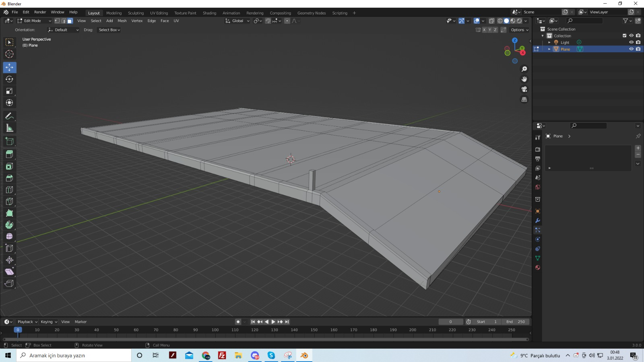644x362 pixels.
Task: Toggle Collection exclude checkbox
Action: (x=625, y=36)
